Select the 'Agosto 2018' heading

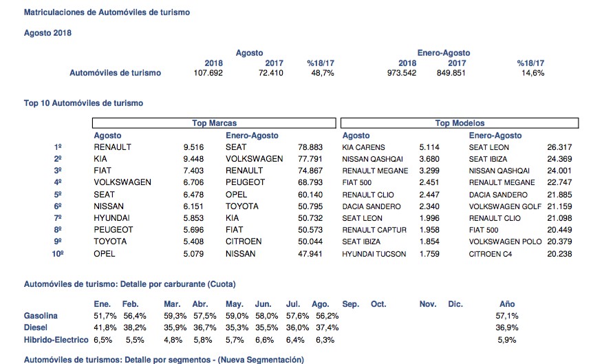click(x=47, y=32)
